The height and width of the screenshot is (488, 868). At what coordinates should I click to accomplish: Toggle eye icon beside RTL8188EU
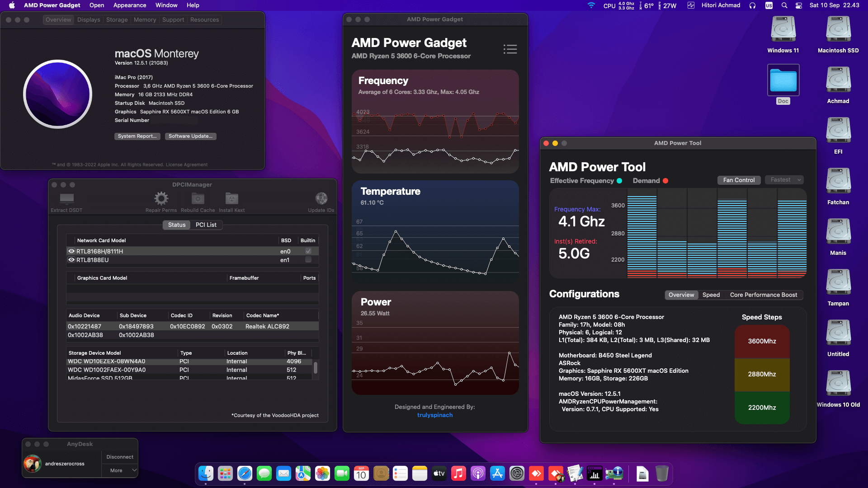click(71, 260)
